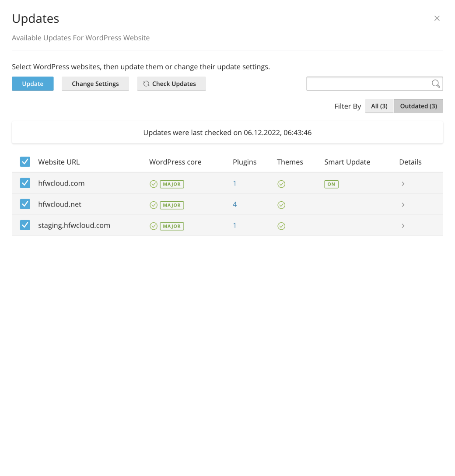Click the Update button
455x476 pixels.
32,84
